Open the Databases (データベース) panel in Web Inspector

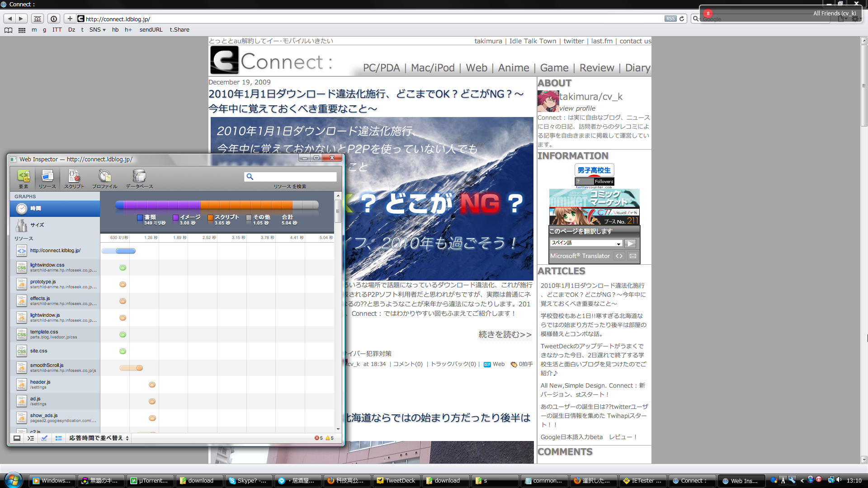[x=139, y=179]
